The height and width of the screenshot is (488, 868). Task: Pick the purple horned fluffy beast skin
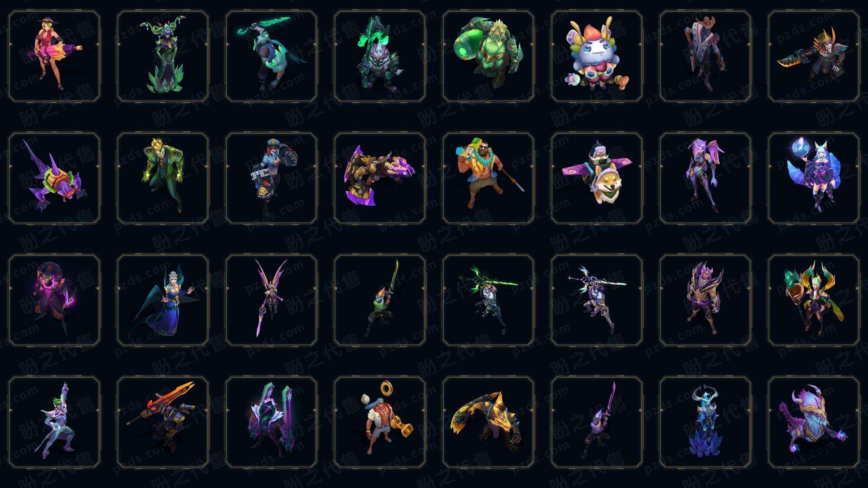pyautogui.click(x=814, y=422)
